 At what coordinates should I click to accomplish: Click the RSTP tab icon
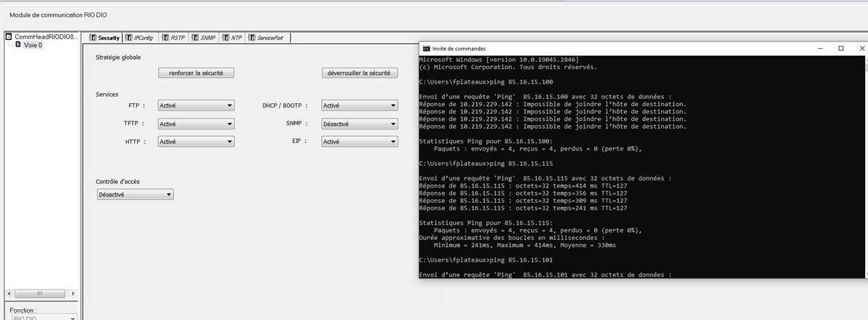pos(165,38)
